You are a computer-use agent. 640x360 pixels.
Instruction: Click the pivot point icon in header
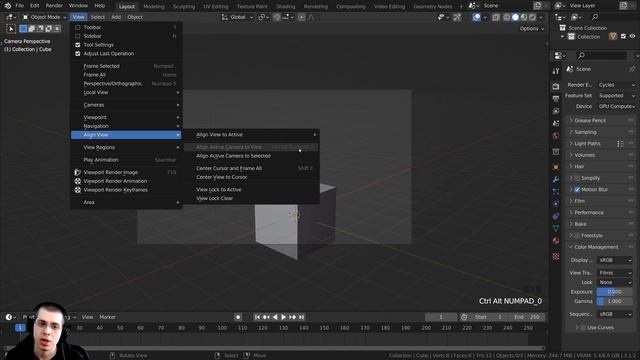[263, 17]
